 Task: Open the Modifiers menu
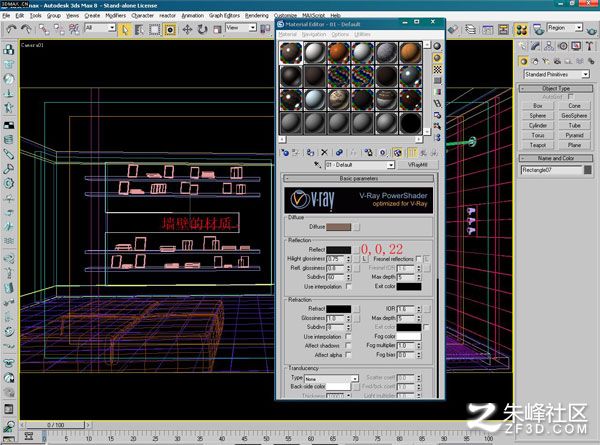(115, 16)
